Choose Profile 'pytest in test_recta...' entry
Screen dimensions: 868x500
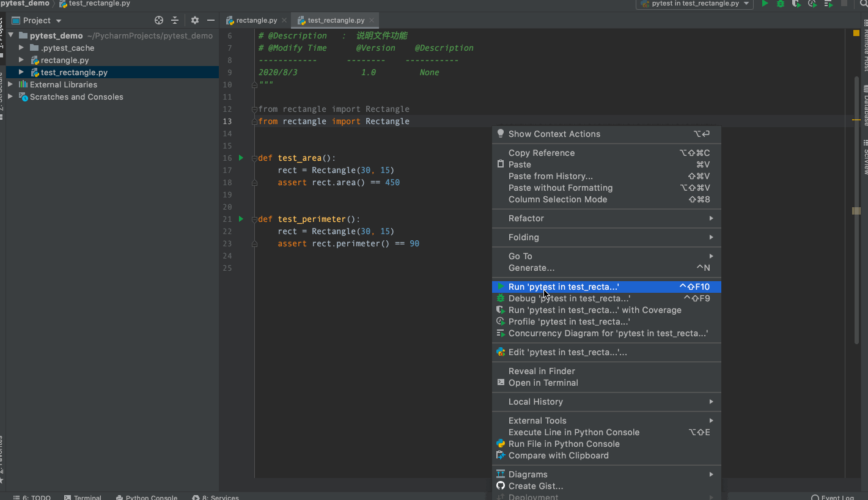(x=606, y=322)
